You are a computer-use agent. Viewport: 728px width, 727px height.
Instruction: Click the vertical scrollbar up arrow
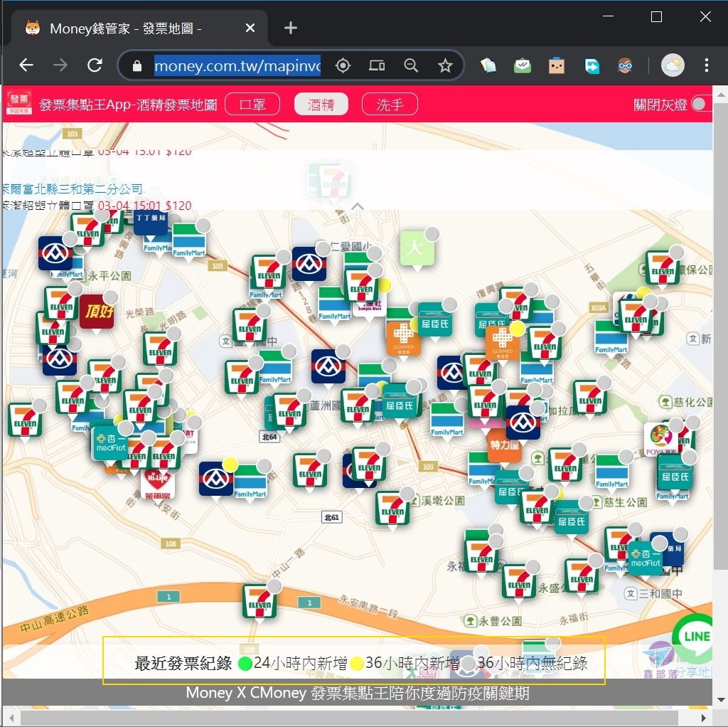[720, 95]
